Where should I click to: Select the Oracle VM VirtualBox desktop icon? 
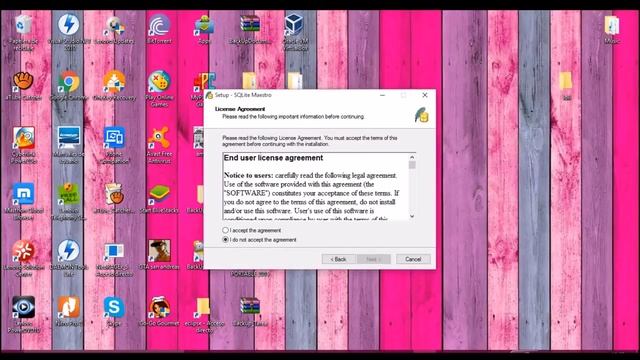tap(294, 24)
